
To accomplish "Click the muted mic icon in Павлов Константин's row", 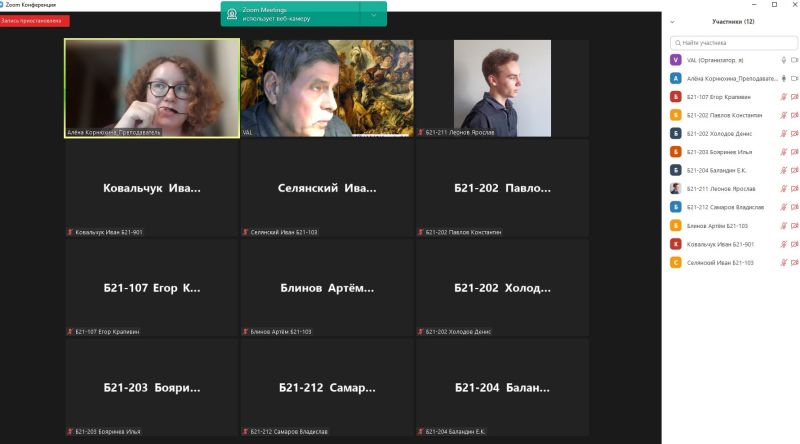I will pos(784,115).
